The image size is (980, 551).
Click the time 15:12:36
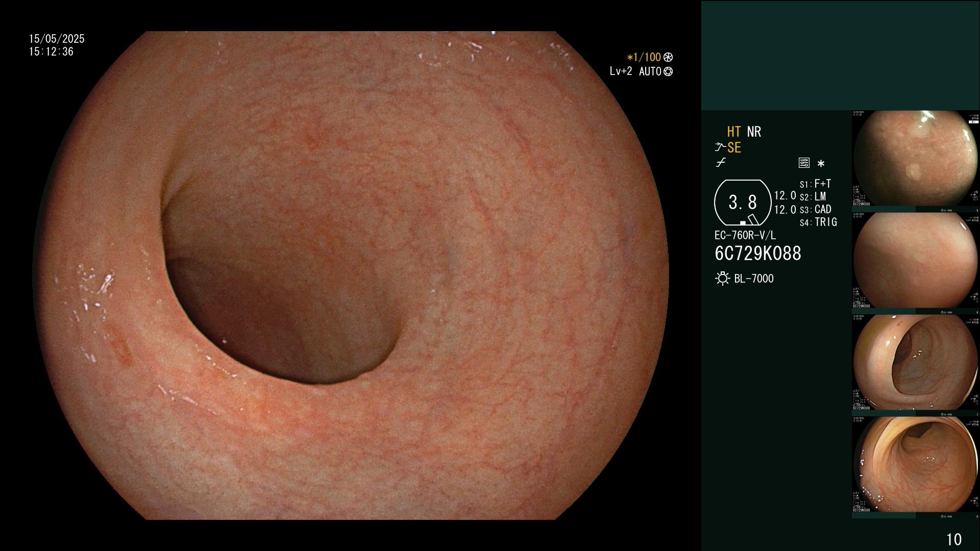click(x=51, y=52)
